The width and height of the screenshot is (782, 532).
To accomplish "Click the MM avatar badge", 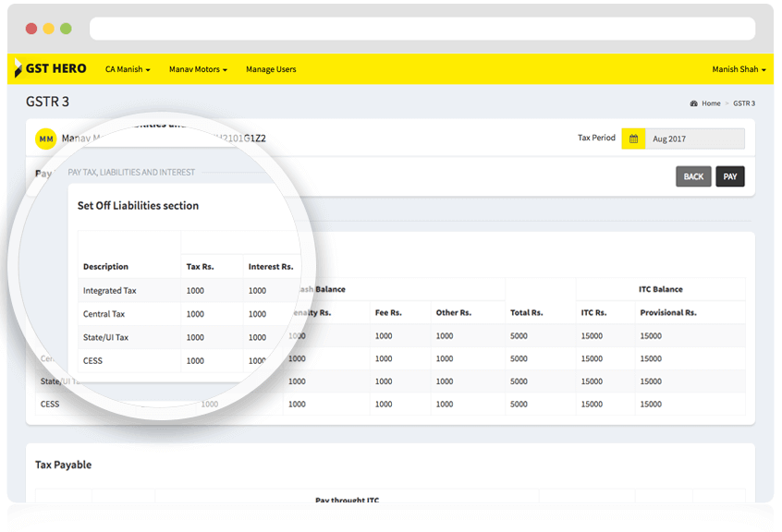I will point(46,139).
